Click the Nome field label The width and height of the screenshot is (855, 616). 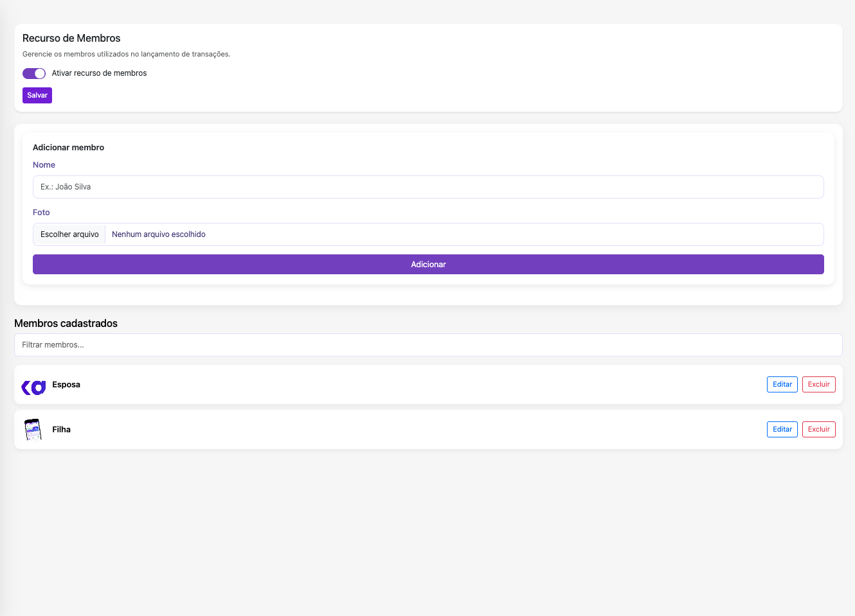[44, 165]
